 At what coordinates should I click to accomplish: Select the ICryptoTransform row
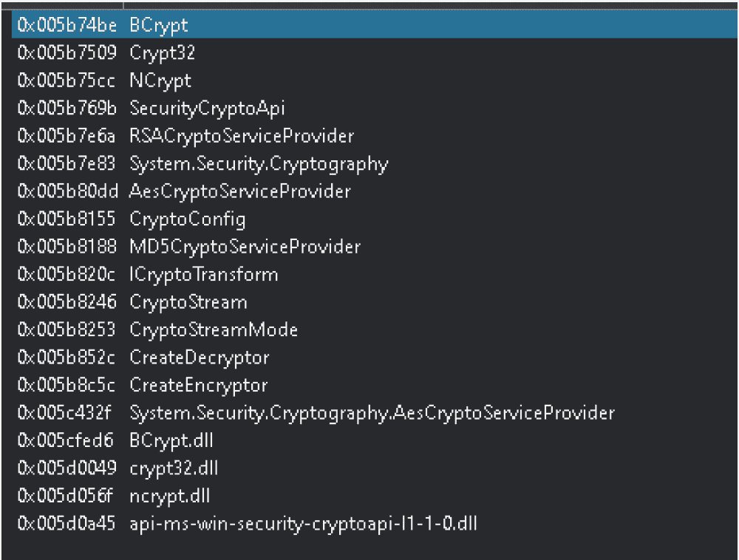[204, 275]
